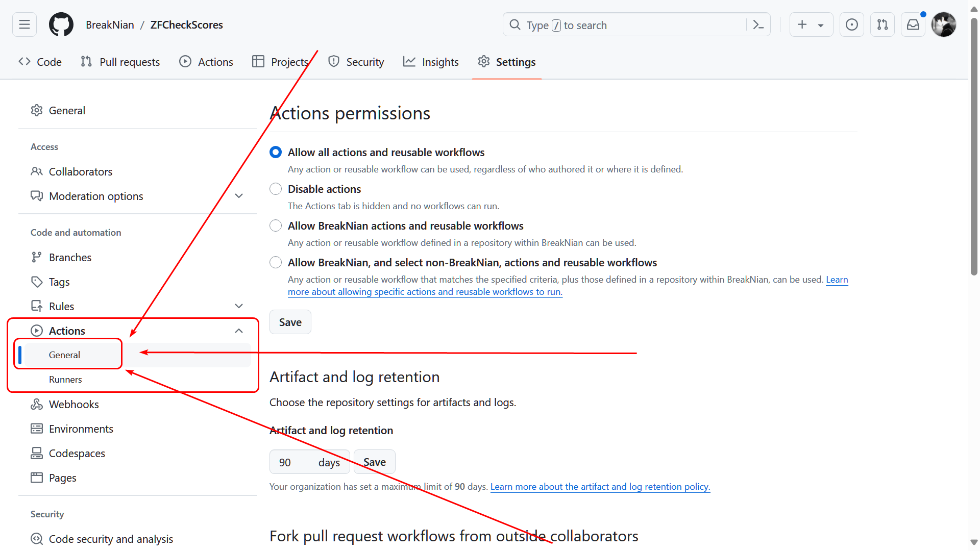Open the Insights tab
Viewport: 980px width, 551px height.
click(x=431, y=62)
